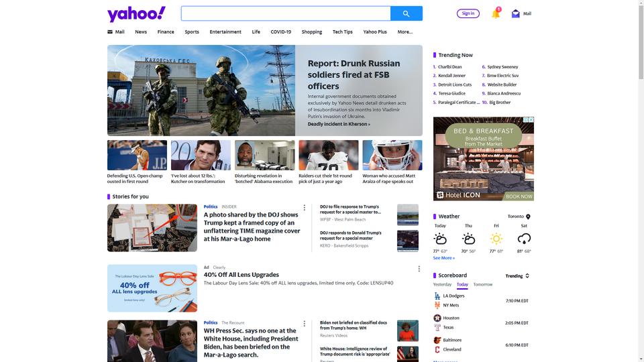The width and height of the screenshot is (644, 362).
Task: Open Deadly incident in Kherson link
Action: [339, 124]
